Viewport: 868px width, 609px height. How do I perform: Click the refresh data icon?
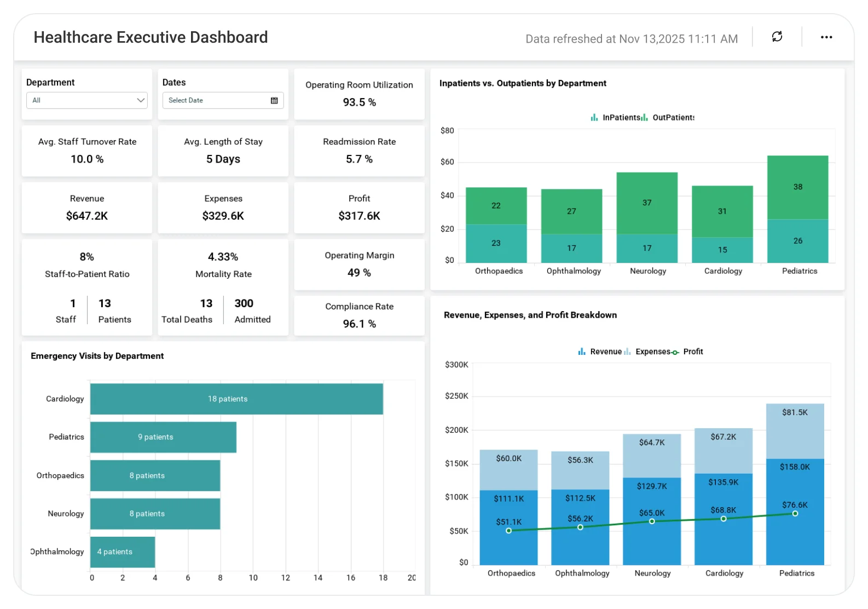(x=777, y=37)
